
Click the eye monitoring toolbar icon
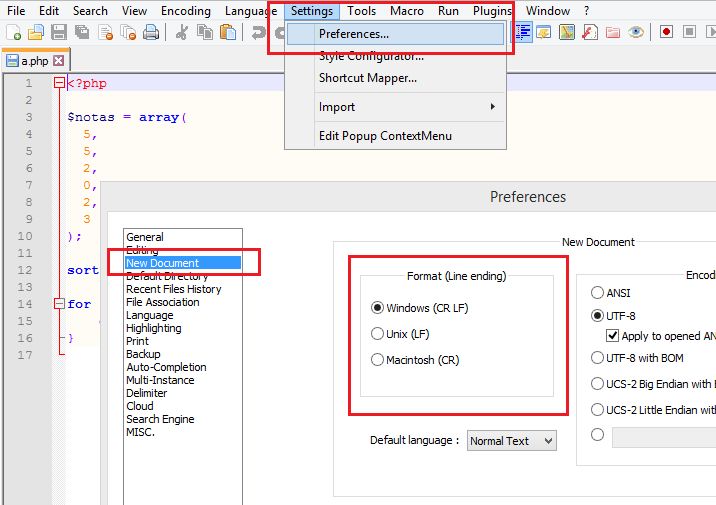pyautogui.click(x=635, y=32)
